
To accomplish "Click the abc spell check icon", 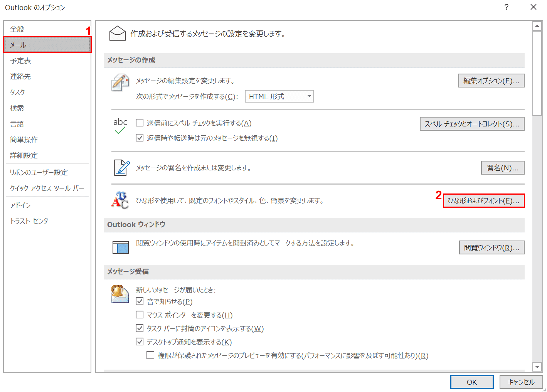I will pyautogui.click(x=120, y=126).
